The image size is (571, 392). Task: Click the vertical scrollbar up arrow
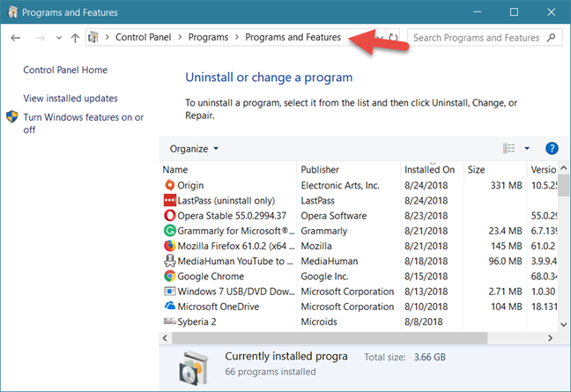564,167
